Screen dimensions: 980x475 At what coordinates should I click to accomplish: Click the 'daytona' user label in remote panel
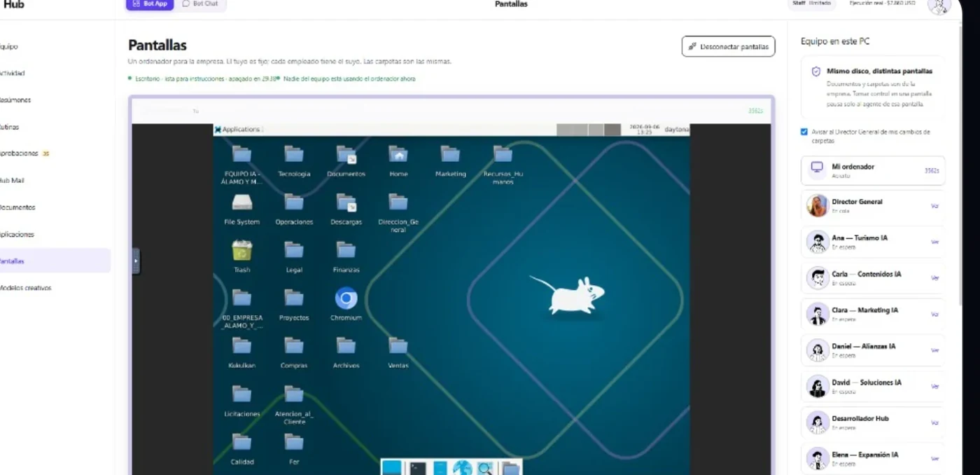[x=676, y=130]
